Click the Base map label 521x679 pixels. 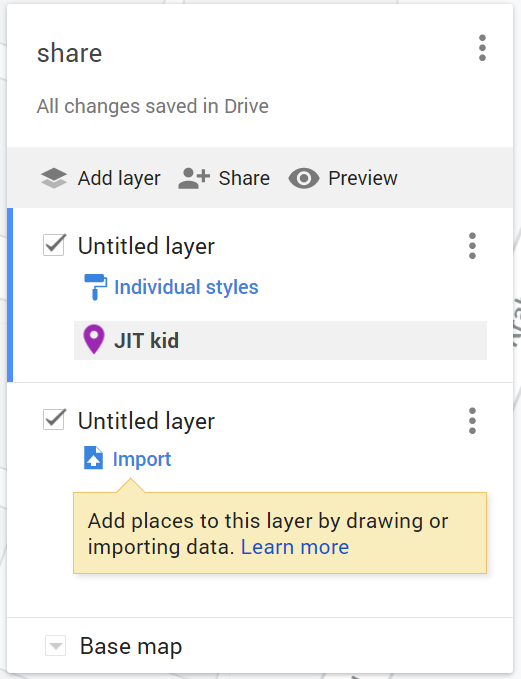pos(131,647)
